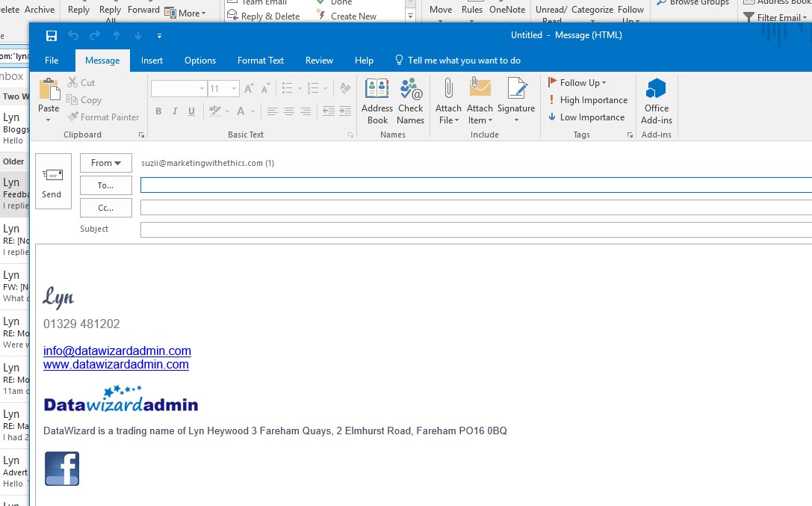This screenshot has width=812, height=506.
Task: Open the Address Book
Action: pyautogui.click(x=377, y=102)
